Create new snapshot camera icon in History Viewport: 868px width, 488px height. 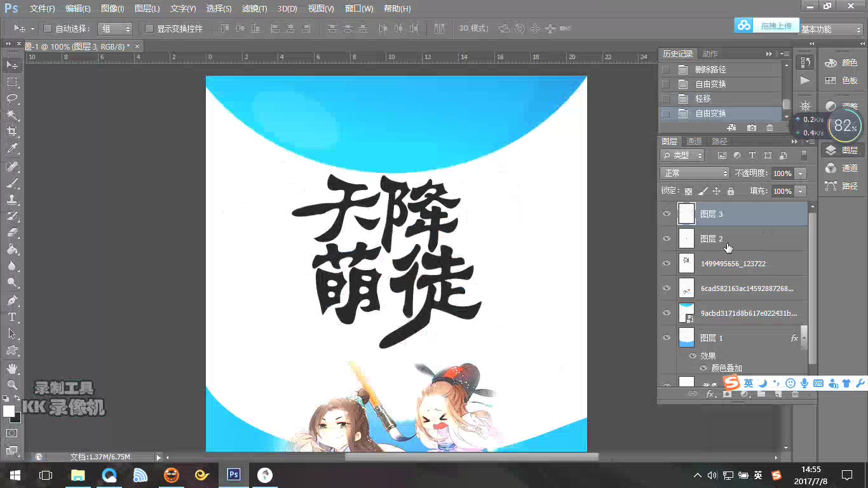coord(752,128)
